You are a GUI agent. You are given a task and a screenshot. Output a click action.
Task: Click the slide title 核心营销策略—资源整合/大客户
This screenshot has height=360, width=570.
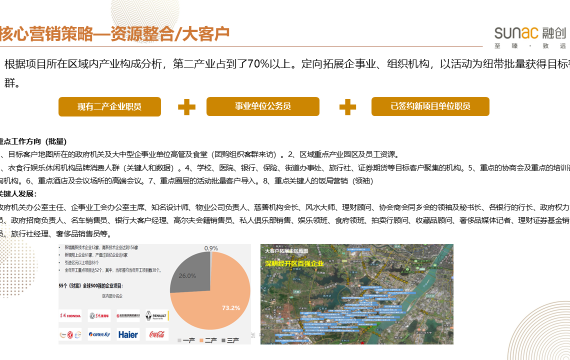click(115, 34)
